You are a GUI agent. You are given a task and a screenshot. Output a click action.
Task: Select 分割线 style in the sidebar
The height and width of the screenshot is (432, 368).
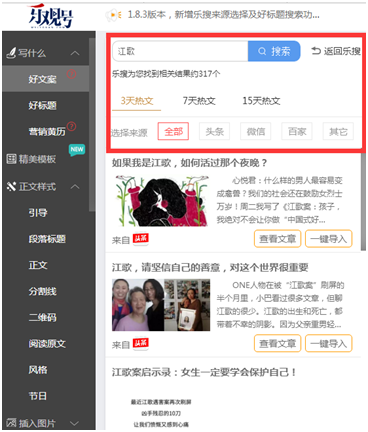[x=43, y=291]
